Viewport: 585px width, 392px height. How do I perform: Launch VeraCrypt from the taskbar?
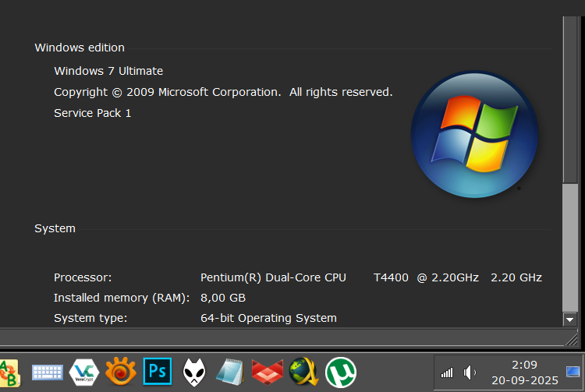tap(84, 373)
